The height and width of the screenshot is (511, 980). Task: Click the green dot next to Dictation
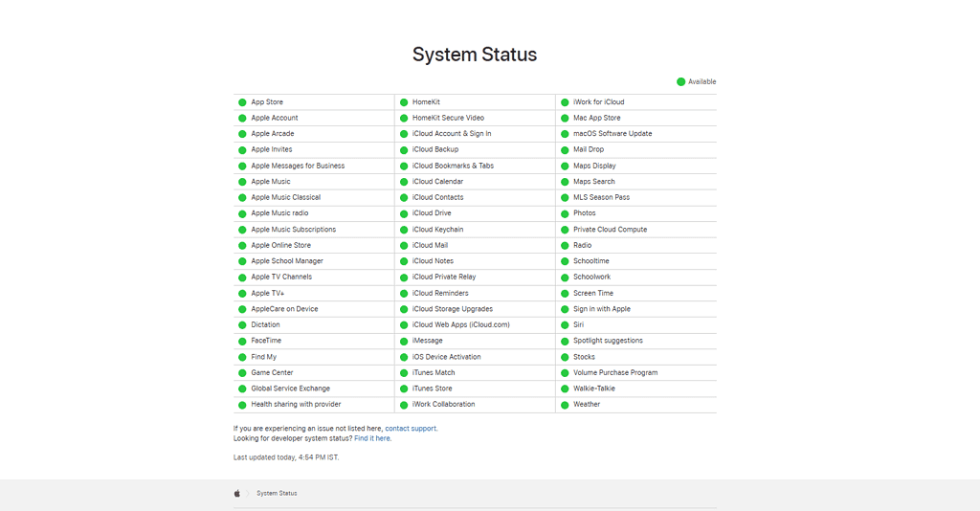click(x=242, y=325)
